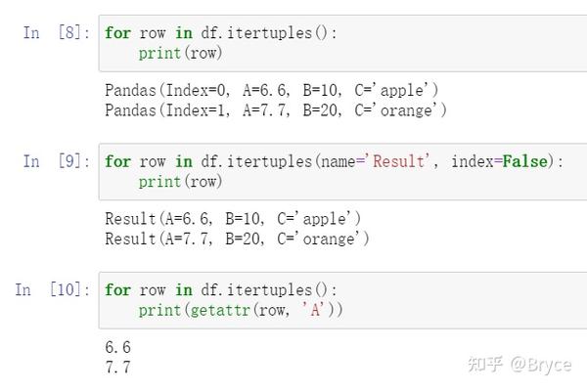587x392 pixels.
Task: Click the 知乎 @Bryce watermark
Action: coord(519,365)
